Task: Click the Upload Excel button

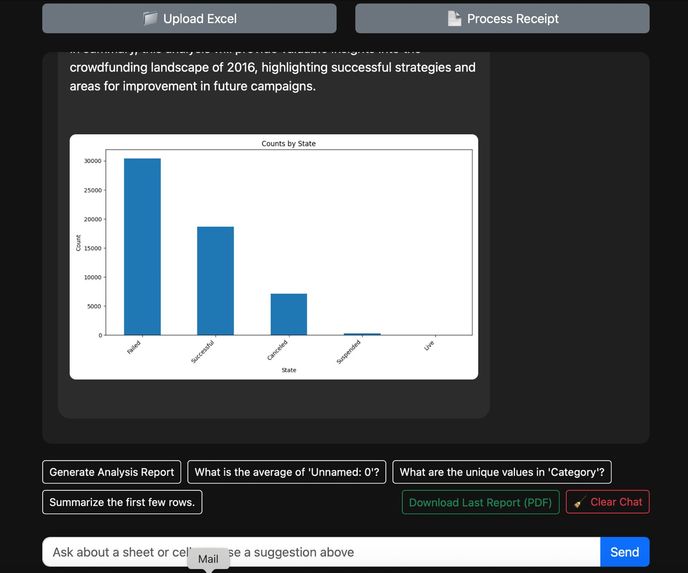Action: point(189,18)
